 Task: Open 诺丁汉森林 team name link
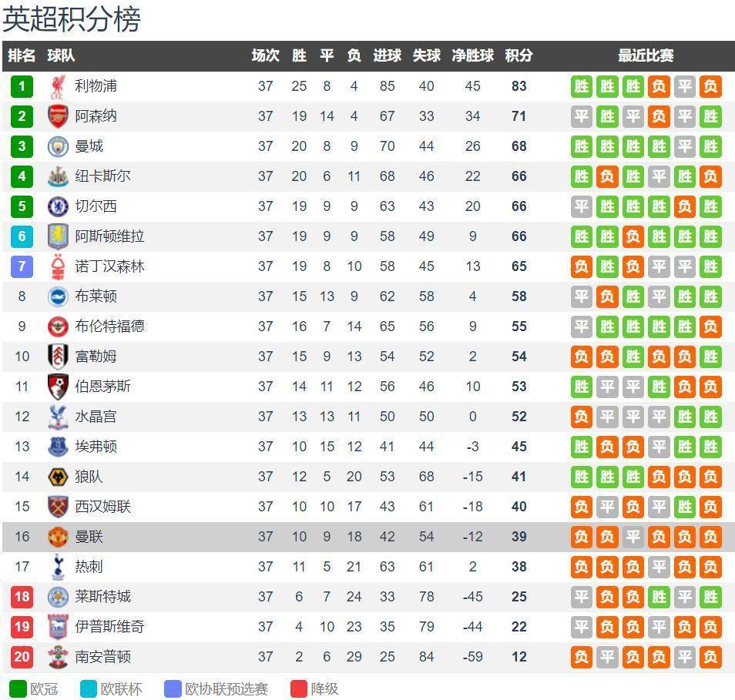point(109,266)
